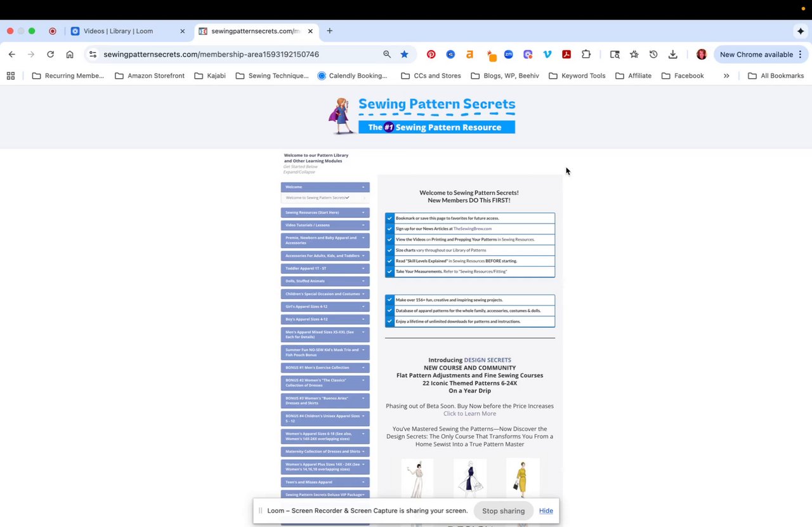This screenshot has height=527, width=812.
Task: Open the Welcome to Sewing Pattern Secrets lesson
Action: click(325, 197)
